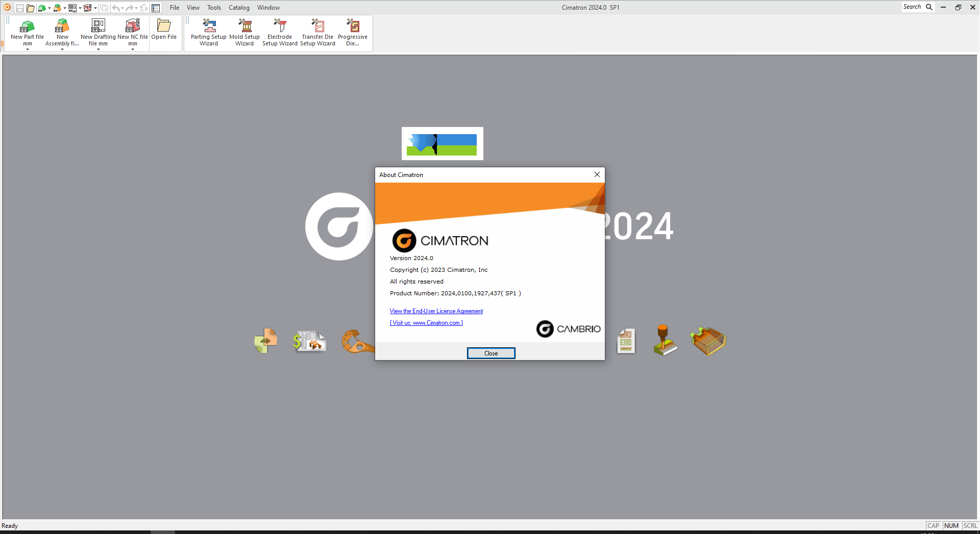980x534 pixels.
Task: Launch the Electrode Setup Wizard
Action: click(x=280, y=32)
